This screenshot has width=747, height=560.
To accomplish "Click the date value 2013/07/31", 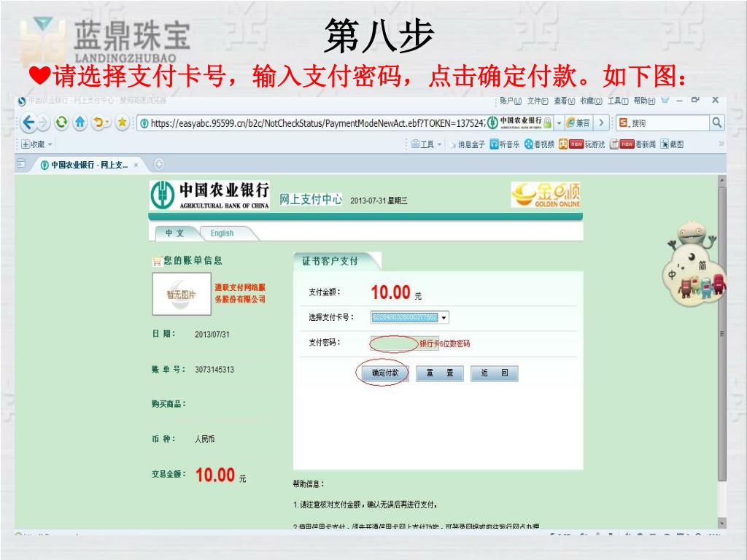I will pos(212,334).
